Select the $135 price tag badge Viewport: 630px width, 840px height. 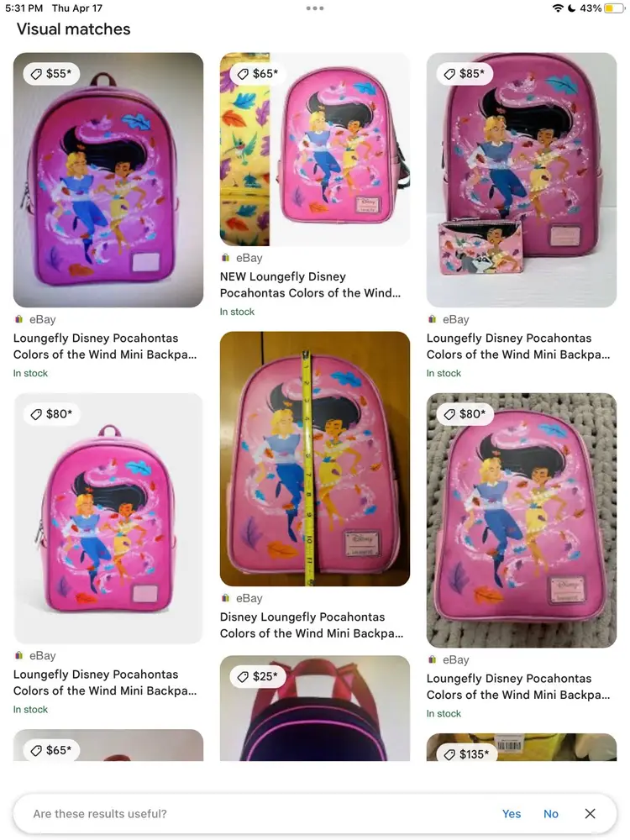(467, 753)
